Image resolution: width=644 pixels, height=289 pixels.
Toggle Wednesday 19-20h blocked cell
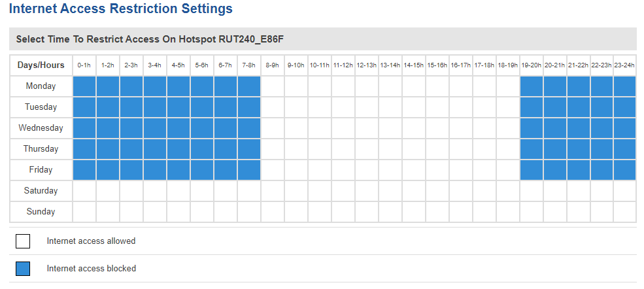click(x=532, y=128)
